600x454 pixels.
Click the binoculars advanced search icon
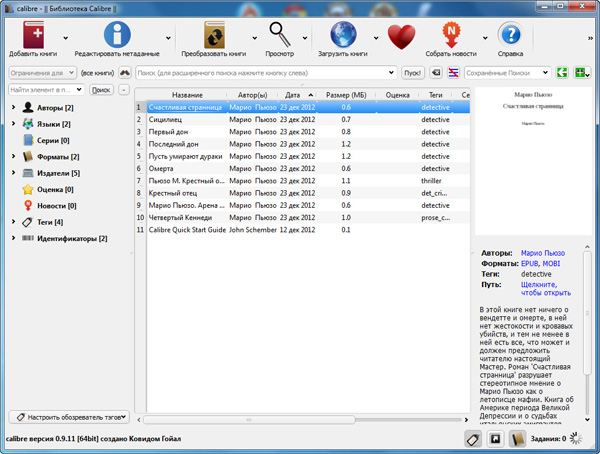click(125, 73)
